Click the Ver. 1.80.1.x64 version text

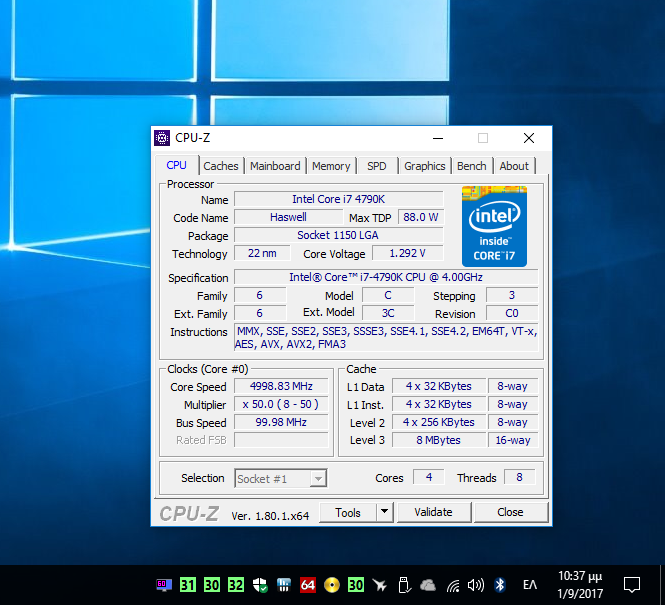coord(270,516)
